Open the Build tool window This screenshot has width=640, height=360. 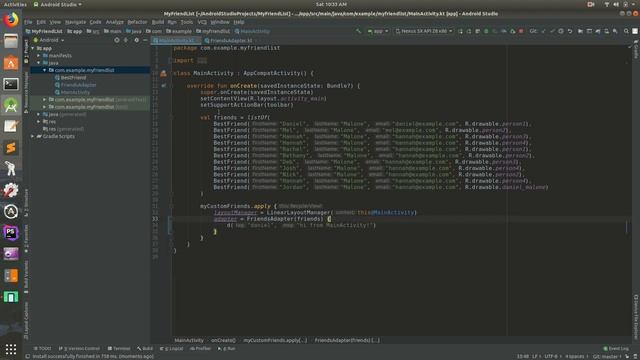click(x=145, y=349)
